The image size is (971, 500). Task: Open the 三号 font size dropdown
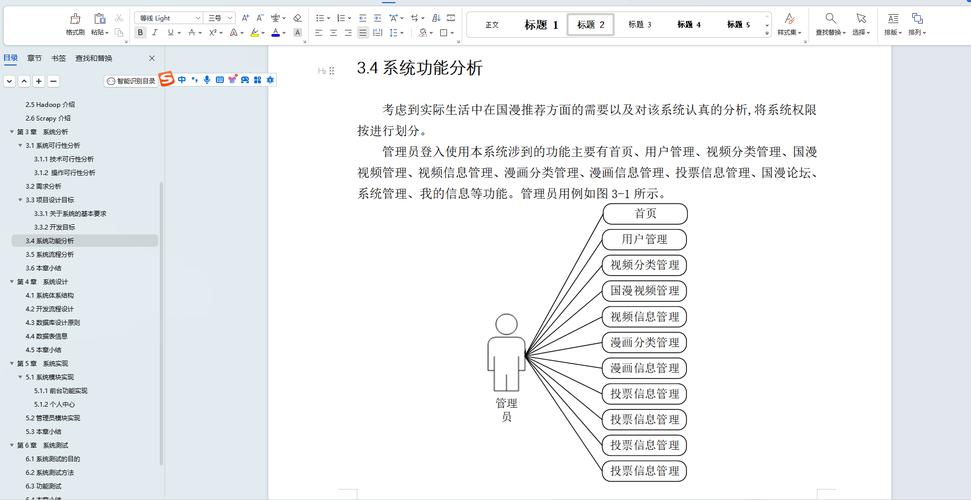tap(220, 18)
